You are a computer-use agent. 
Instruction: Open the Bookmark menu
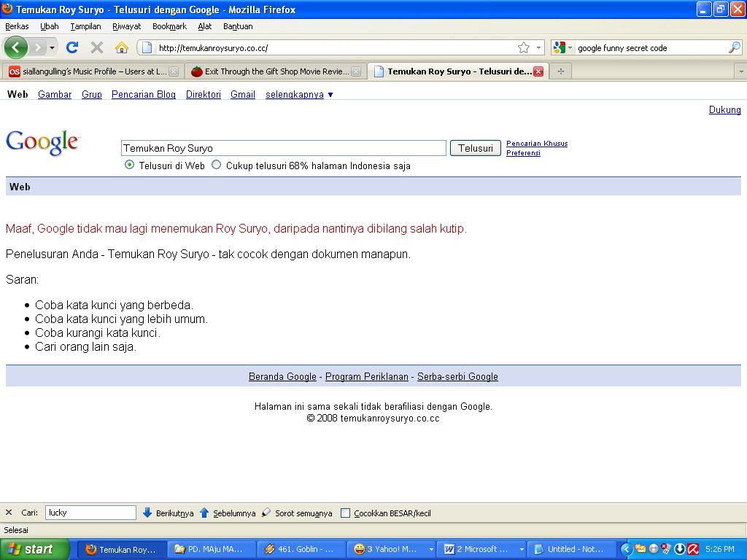pyautogui.click(x=169, y=26)
